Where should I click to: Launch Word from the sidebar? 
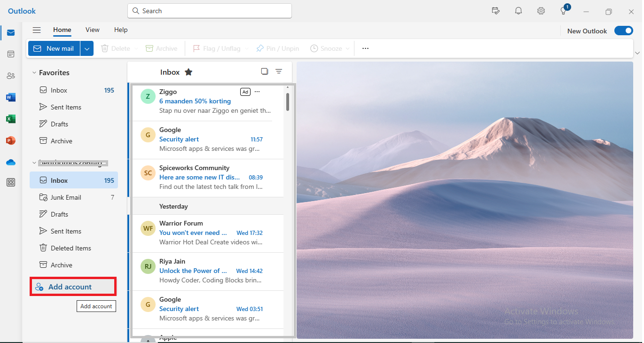coord(11,97)
